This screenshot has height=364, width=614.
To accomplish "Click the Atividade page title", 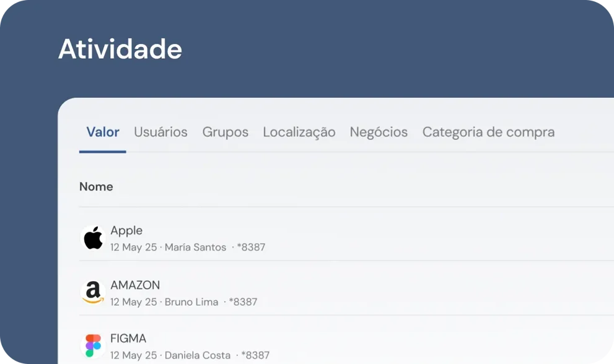I will pos(120,49).
